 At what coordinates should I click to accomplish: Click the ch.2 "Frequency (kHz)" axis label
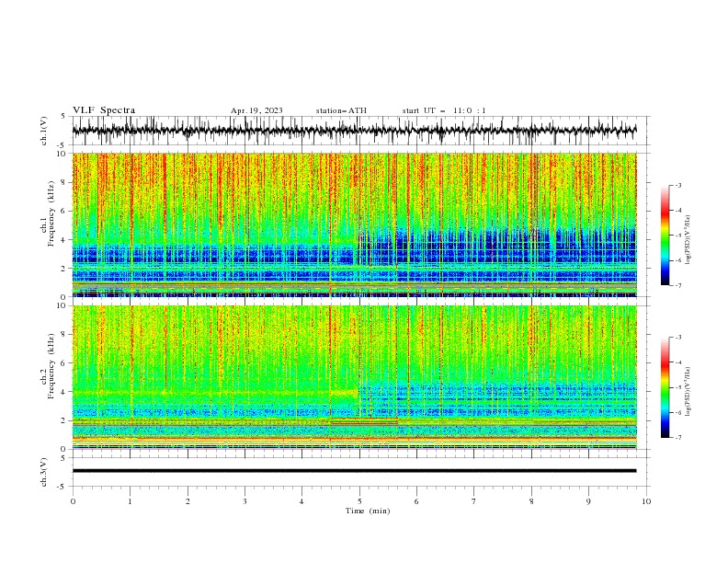pyautogui.click(x=51, y=365)
